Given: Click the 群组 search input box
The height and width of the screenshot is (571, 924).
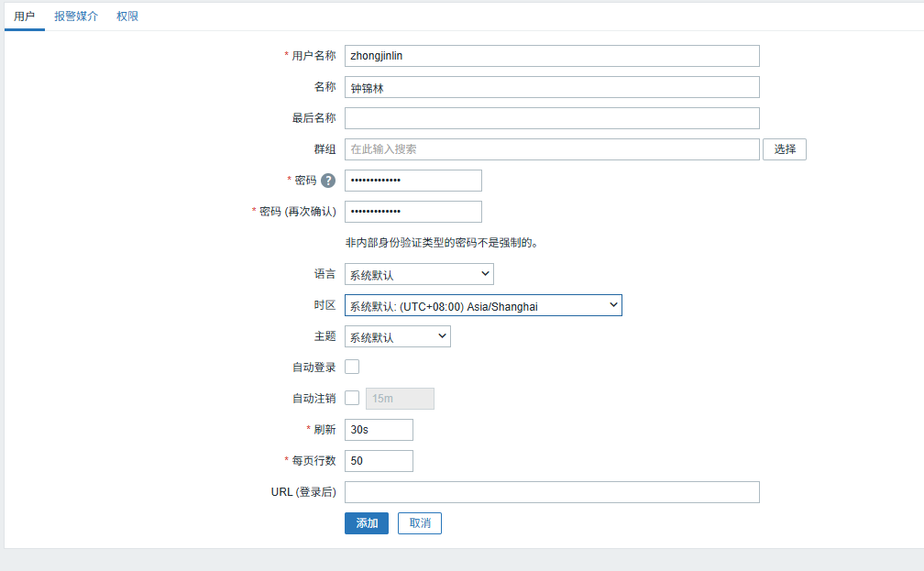Looking at the screenshot, I should tap(552, 149).
